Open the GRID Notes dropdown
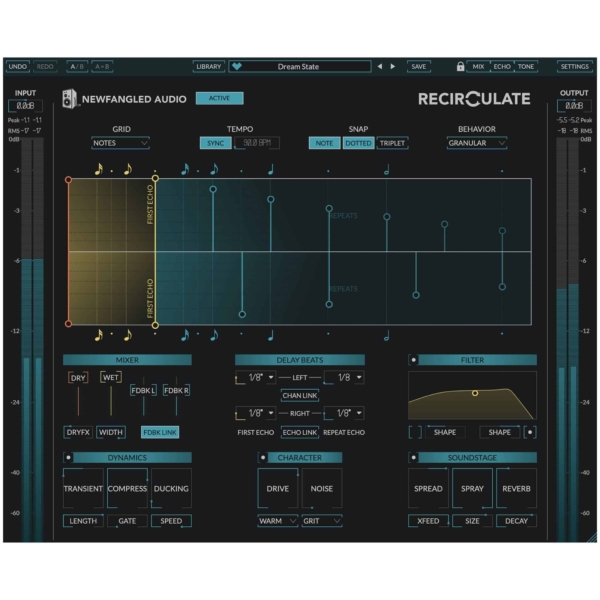This screenshot has height=600, width=600. (x=121, y=143)
